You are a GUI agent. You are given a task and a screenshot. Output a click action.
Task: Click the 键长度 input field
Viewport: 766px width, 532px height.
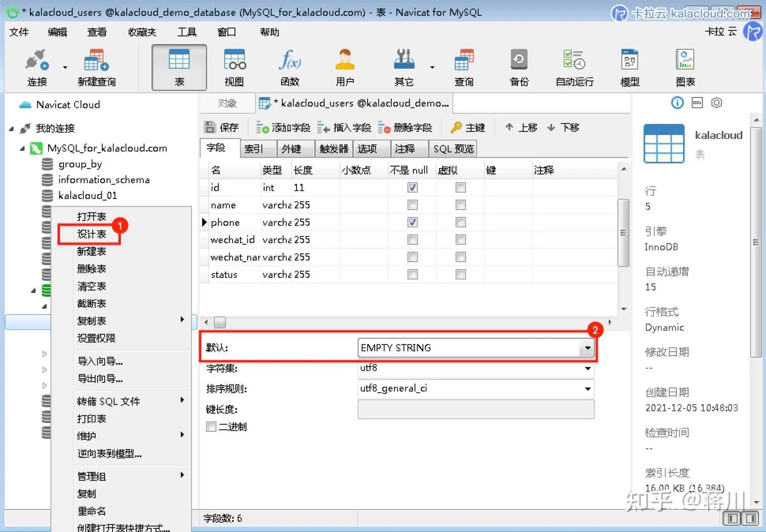pos(475,409)
